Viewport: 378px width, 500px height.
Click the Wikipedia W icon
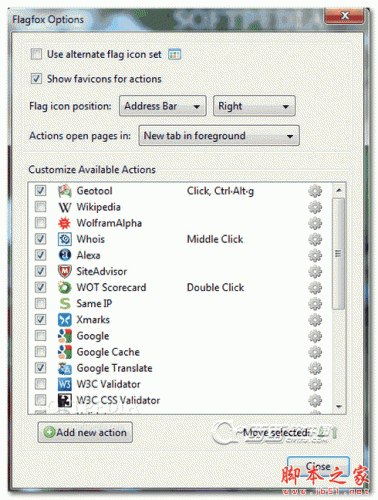pyautogui.click(x=64, y=207)
